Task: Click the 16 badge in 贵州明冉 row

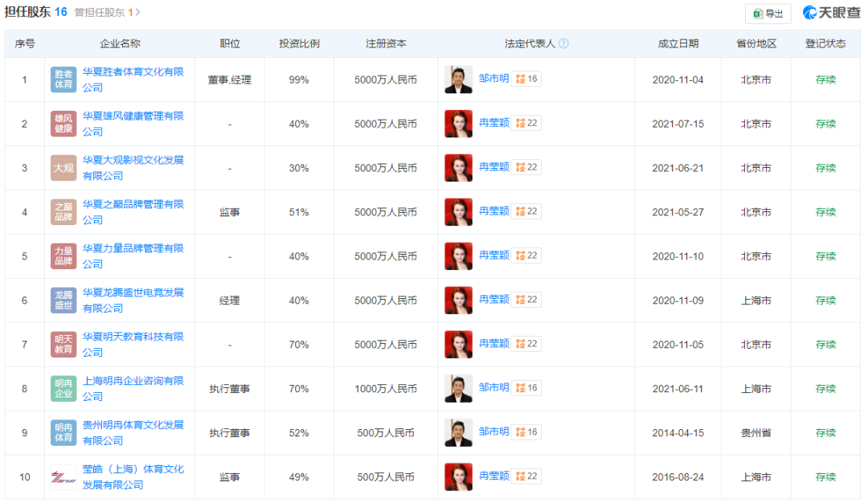Action: click(x=526, y=431)
